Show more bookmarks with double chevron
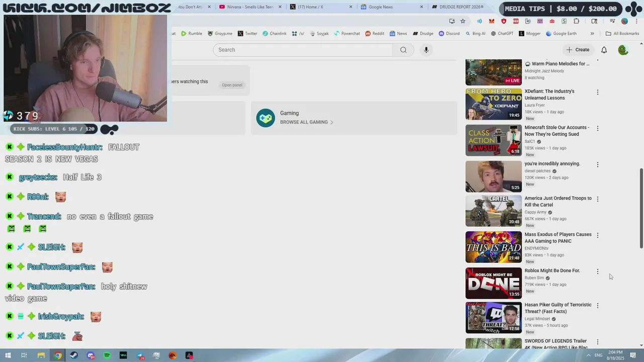Image resolution: width=644 pixels, height=362 pixels. click(592, 34)
